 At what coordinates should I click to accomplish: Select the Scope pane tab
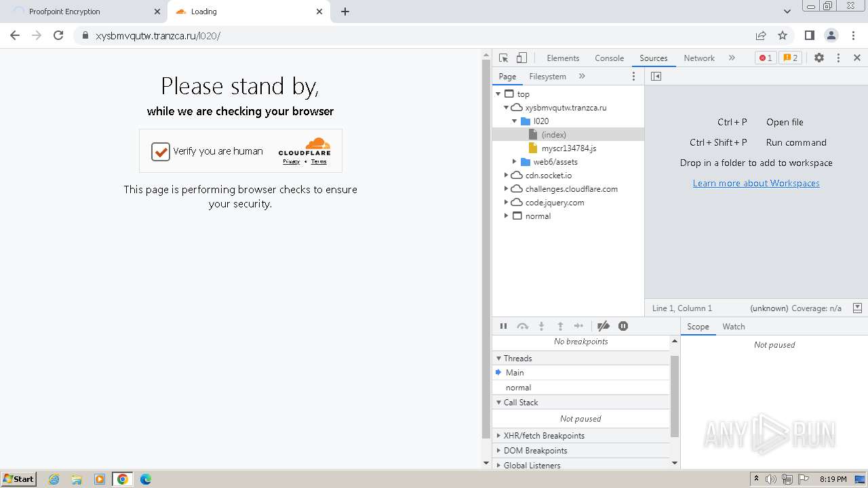pyautogui.click(x=698, y=327)
